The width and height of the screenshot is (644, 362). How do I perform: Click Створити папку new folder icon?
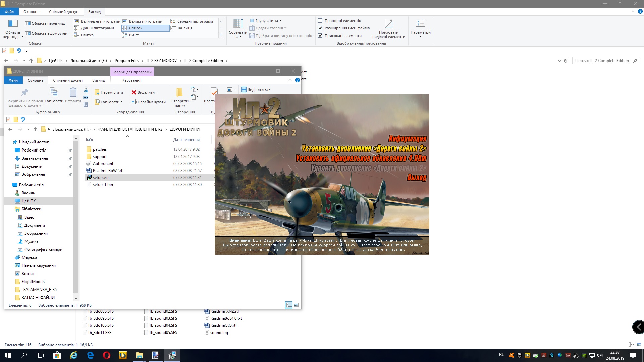click(180, 92)
